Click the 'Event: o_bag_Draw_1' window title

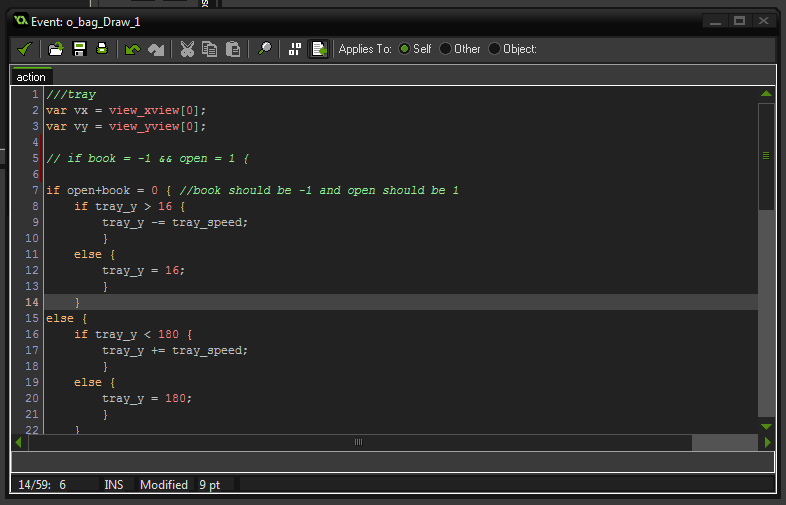pyautogui.click(x=86, y=22)
